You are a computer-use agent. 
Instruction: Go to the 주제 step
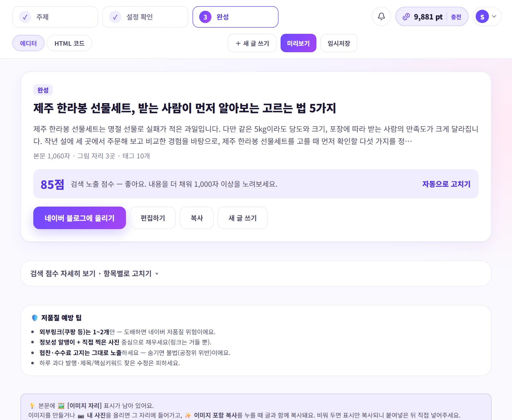pos(55,17)
